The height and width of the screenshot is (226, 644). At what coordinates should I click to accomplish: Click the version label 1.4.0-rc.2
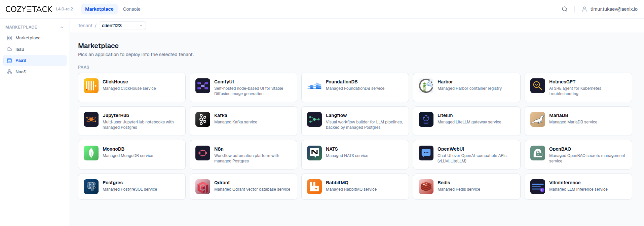coord(64,9)
